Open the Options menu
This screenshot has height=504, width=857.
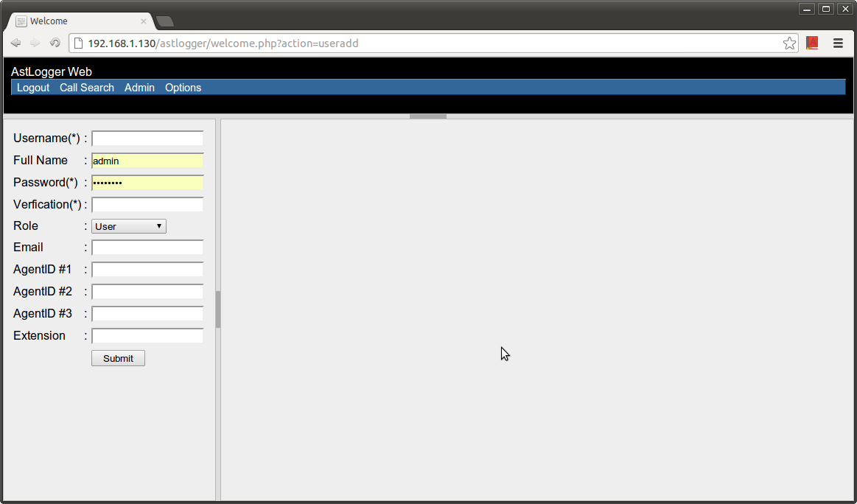pos(183,87)
